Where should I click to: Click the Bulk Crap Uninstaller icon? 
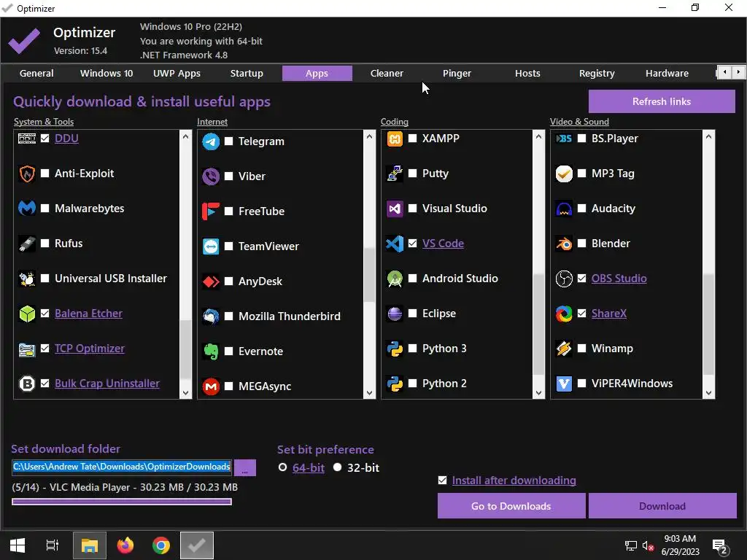point(27,384)
